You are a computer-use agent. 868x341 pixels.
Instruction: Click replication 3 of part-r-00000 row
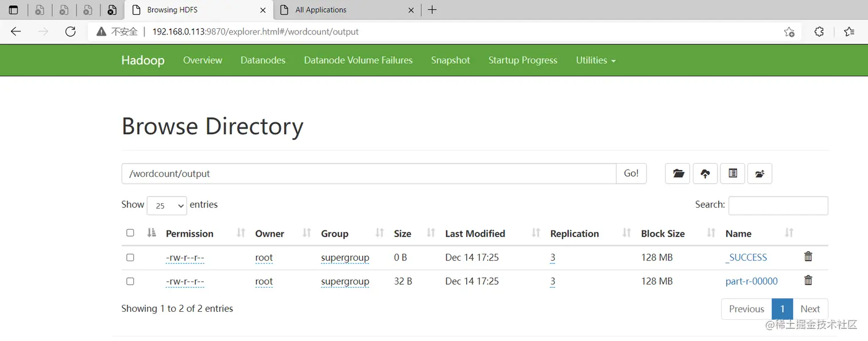553,282
